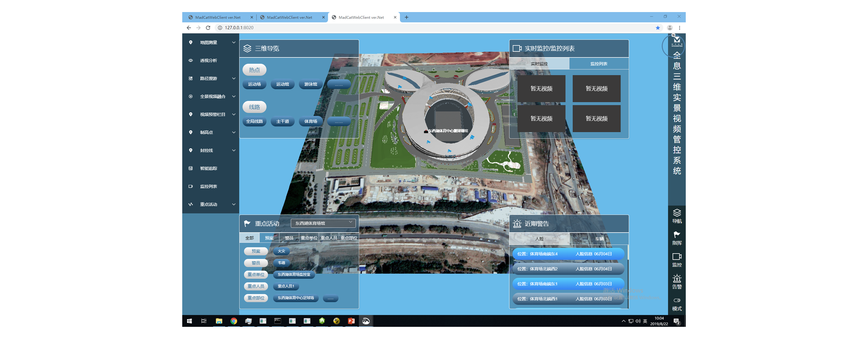Click the 东西湖体育场监控室 button
This screenshot has height=338, width=868.
[294, 275]
